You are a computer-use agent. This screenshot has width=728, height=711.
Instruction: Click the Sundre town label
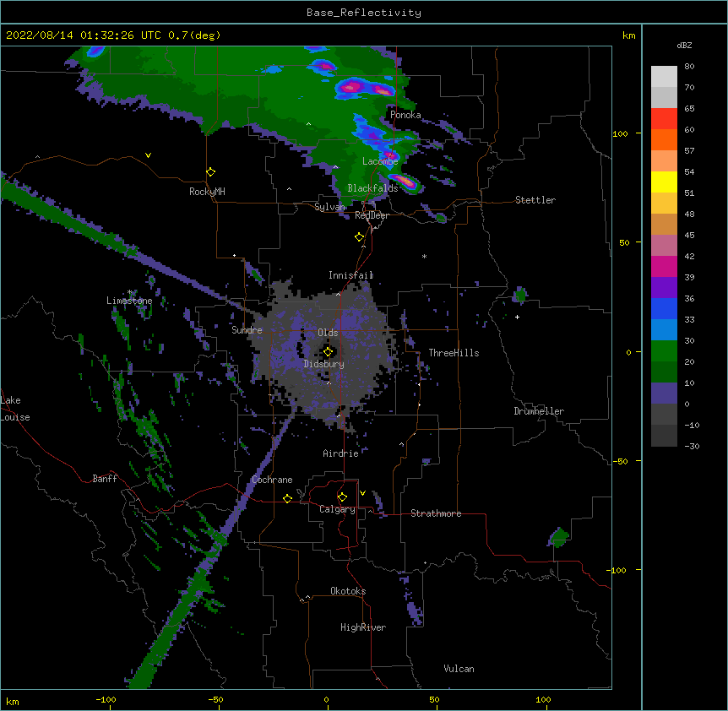coord(247,330)
